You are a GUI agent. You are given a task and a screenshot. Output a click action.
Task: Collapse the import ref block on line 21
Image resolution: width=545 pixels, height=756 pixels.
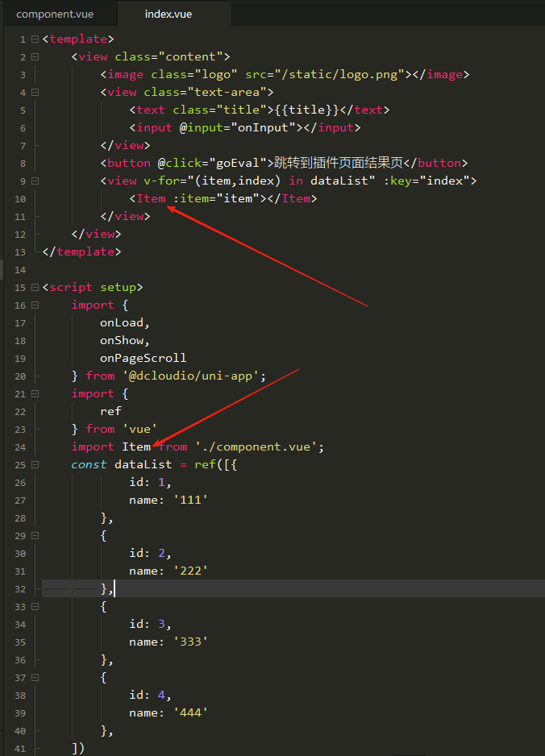click(x=35, y=394)
